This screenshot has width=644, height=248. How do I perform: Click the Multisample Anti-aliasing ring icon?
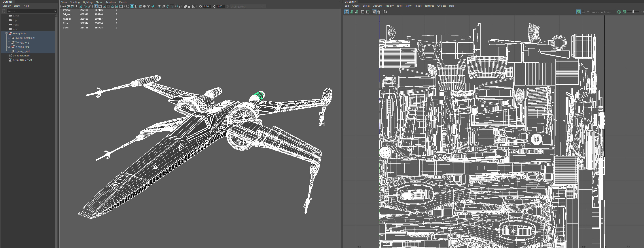[168, 6]
